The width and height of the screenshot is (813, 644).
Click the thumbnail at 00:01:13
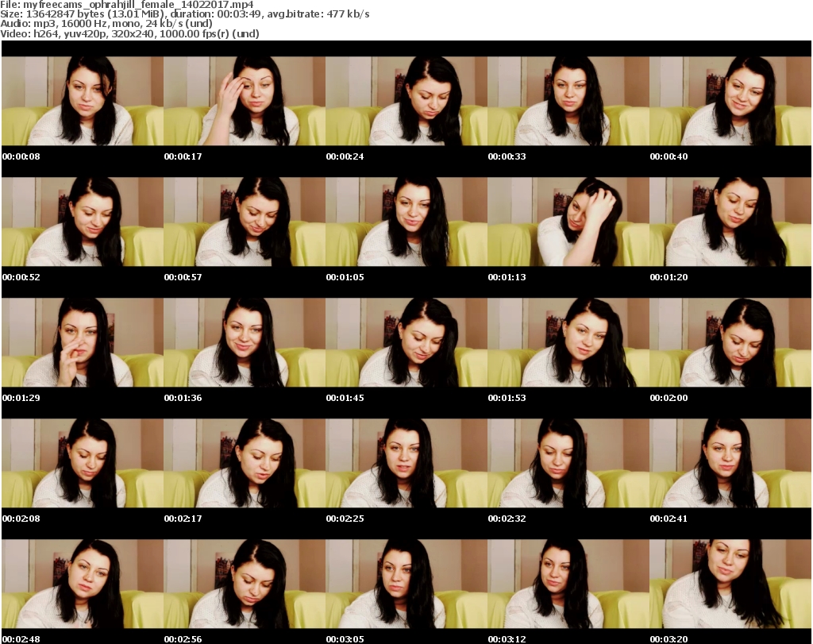[568, 222]
